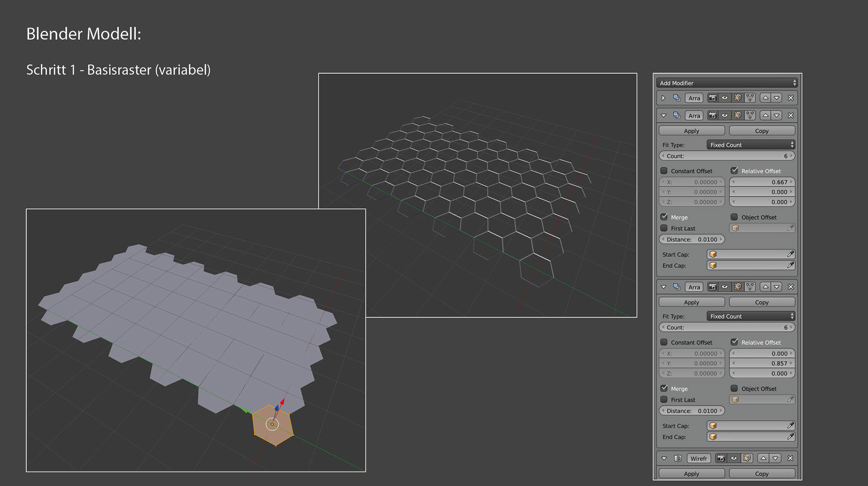This screenshot has width=868, height=486.
Task: Click Count field of the 0.667 Array
Action: pos(726,156)
